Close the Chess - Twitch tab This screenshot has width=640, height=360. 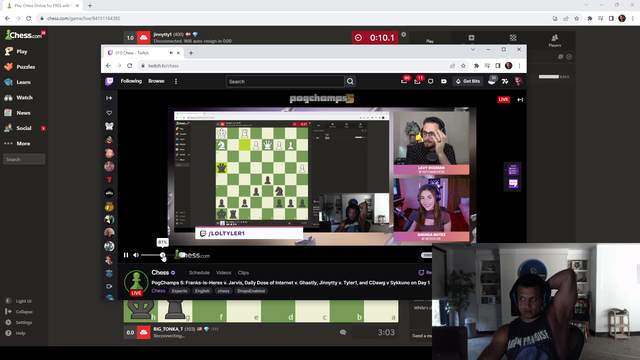pos(178,53)
